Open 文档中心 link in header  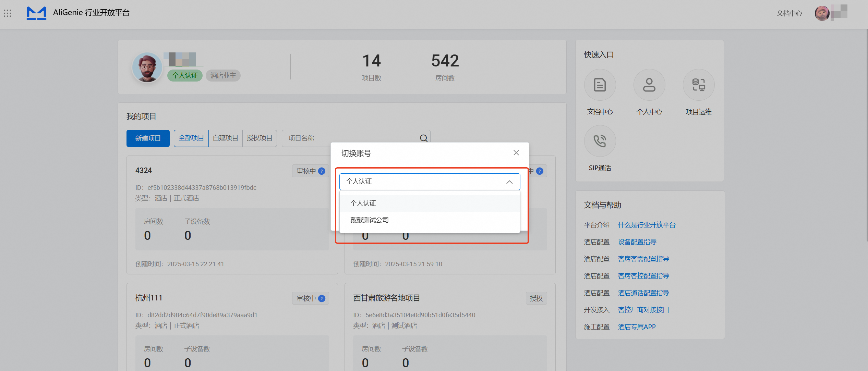tap(789, 13)
